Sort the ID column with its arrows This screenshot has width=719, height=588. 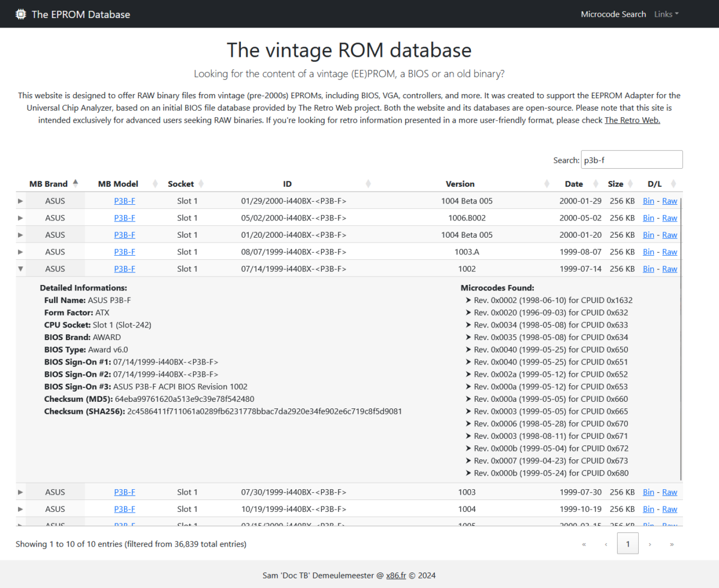click(x=368, y=184)
